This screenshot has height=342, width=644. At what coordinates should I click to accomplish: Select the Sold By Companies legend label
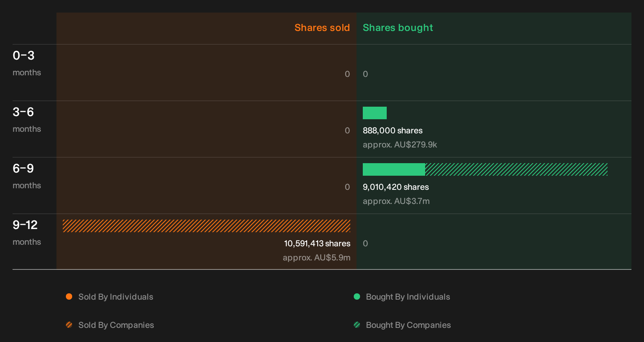coord(116,325)
